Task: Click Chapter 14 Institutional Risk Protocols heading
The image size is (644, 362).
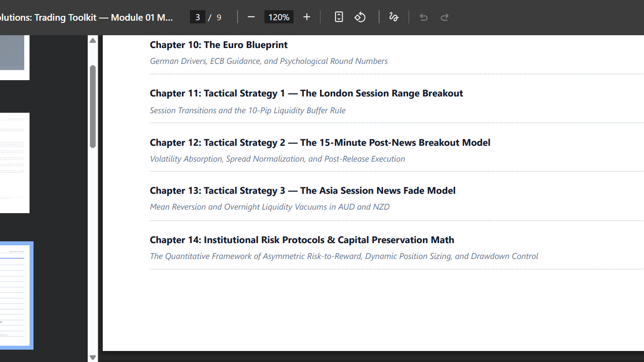Action: [x=302, y=240]
